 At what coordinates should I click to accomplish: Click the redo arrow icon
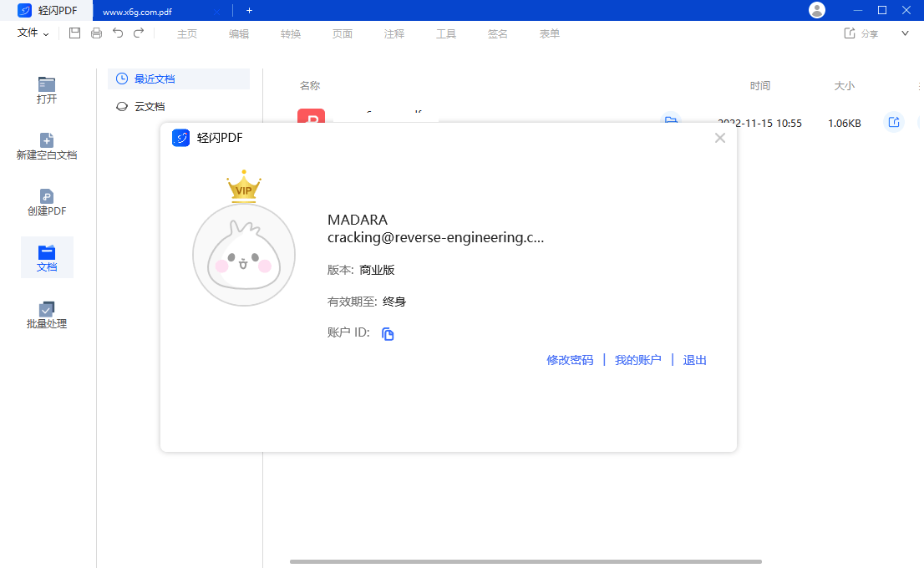click(x=139, y=33)
